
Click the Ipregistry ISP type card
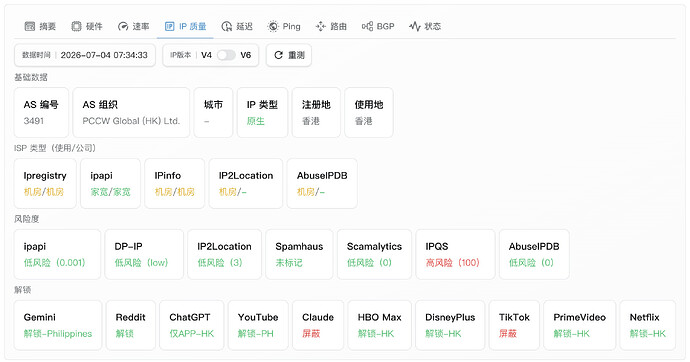tap(45, 183)
